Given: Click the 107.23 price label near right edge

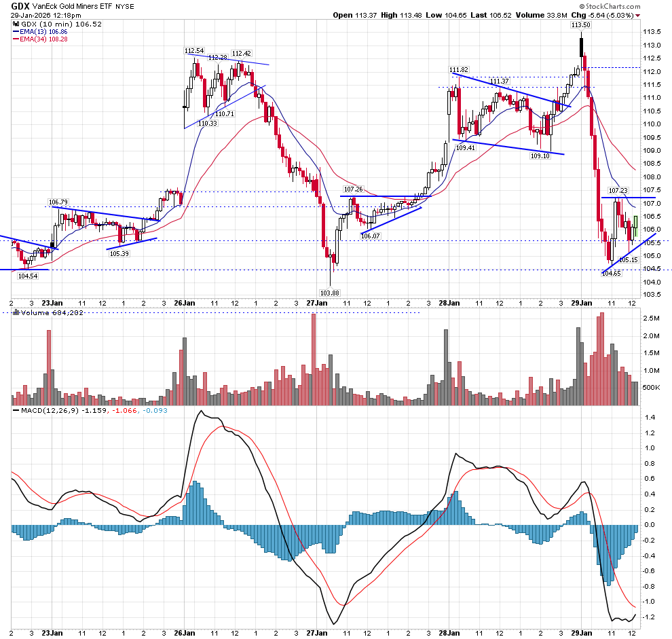Looking at the screenshot, I should 618,191.
